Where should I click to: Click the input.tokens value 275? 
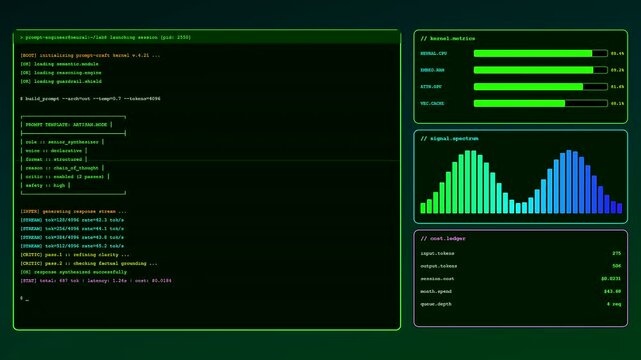click(x=616, y=254)
